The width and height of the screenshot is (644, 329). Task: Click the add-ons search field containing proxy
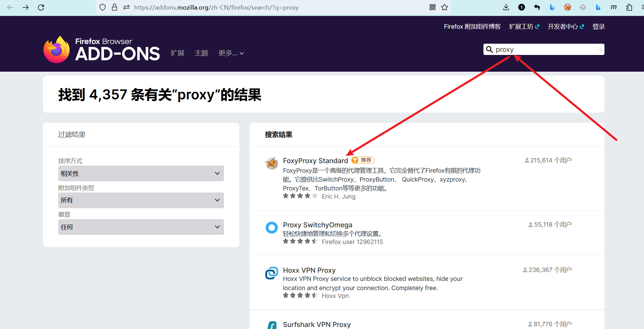(x=544, y=49)
